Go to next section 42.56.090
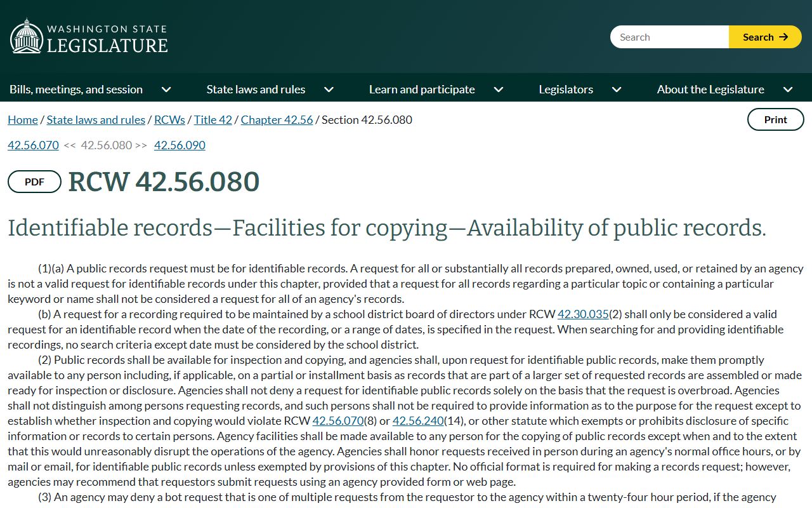 [180, 145]
